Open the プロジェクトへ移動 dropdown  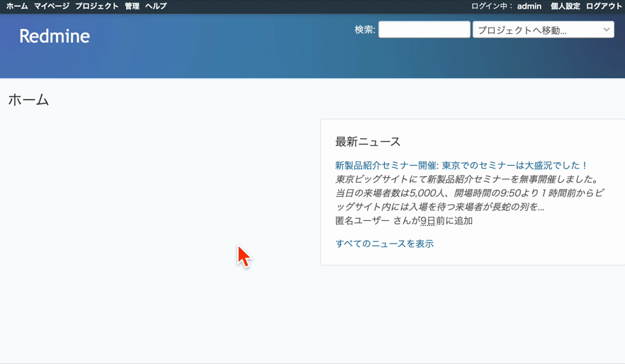pyautogui.click(x=536, y=30)
